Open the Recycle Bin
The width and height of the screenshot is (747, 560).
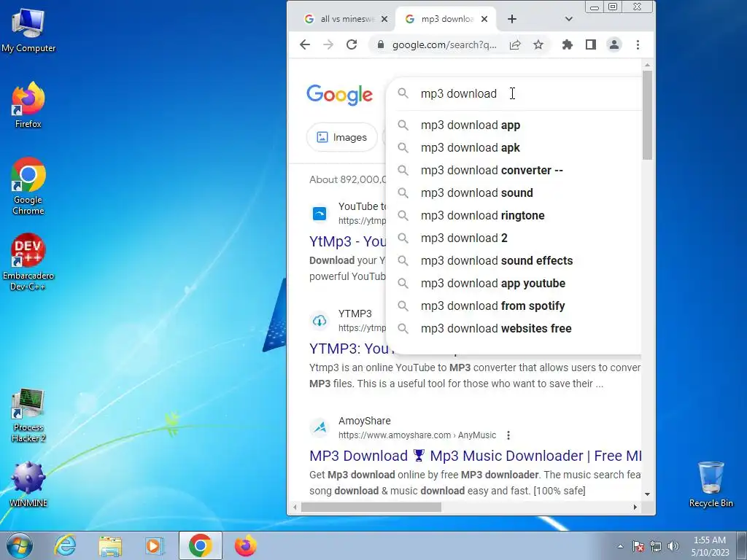711,484
